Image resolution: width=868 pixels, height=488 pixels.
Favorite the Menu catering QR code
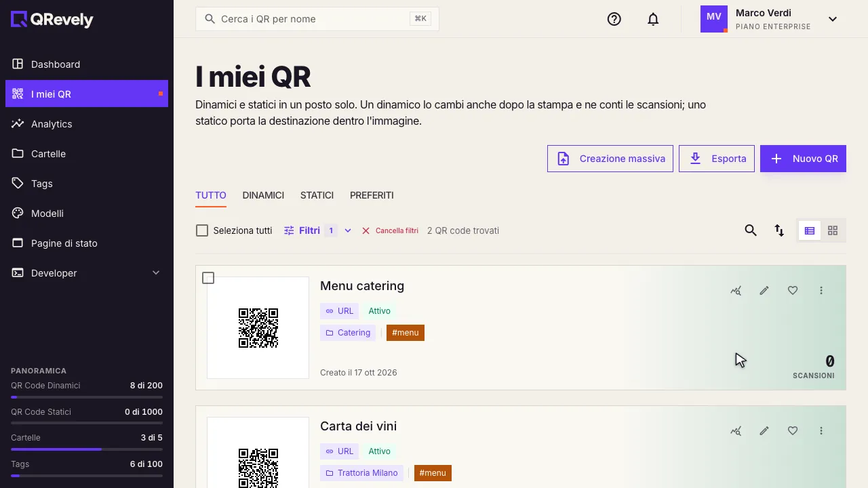[x=793, y=291]
